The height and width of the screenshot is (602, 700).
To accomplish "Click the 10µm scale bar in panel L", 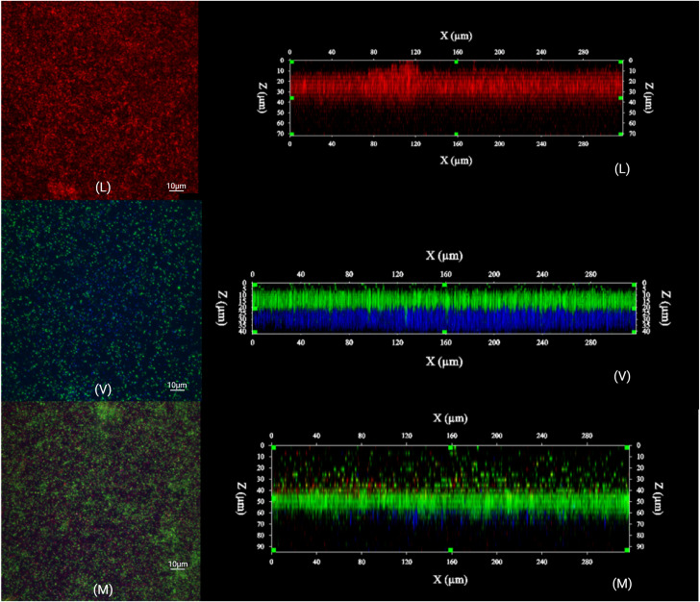I will click(176, 188).
